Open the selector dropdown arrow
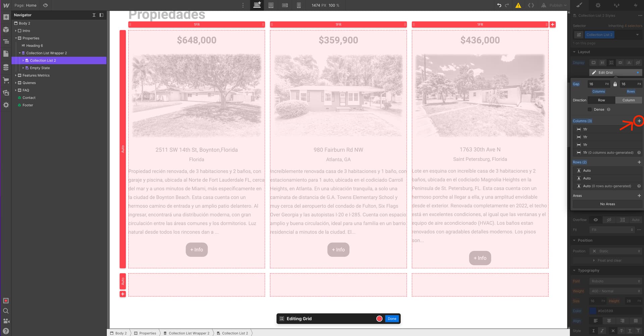This screenshot has height=336, width=644. pos(637,35)
